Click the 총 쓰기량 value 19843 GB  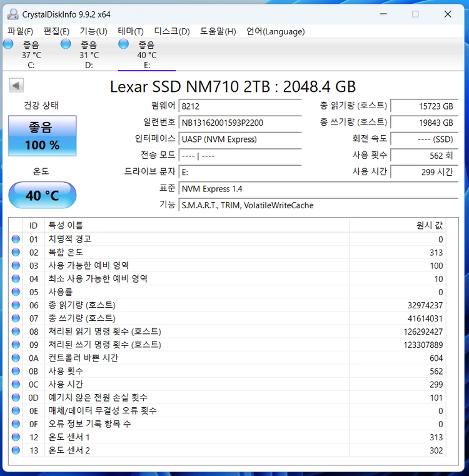point(425,123)
